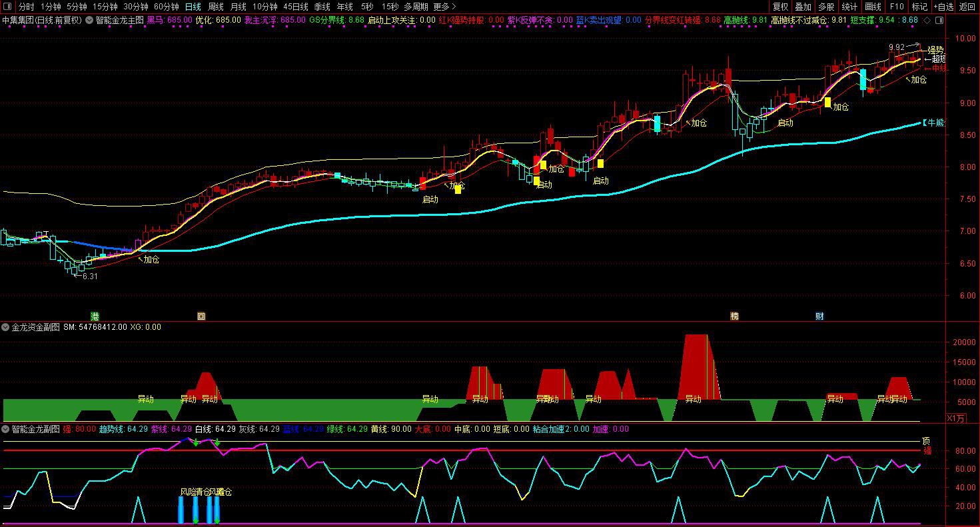Click the 回 event marker on the timeline
This screenshot has height=527, width=980.
201,316
